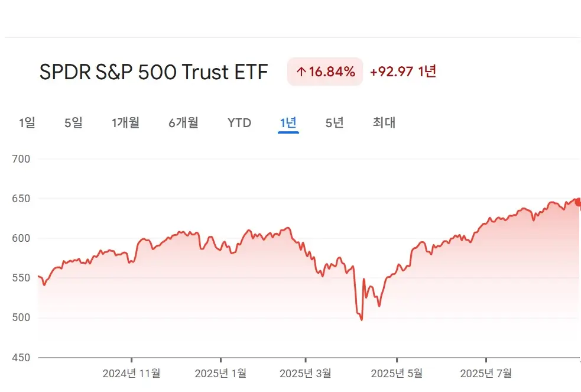The height and width of the screenshot is (392, 581).
Task: Click the SPDR S&P 500 Trust ETF title
Action: 153,72
